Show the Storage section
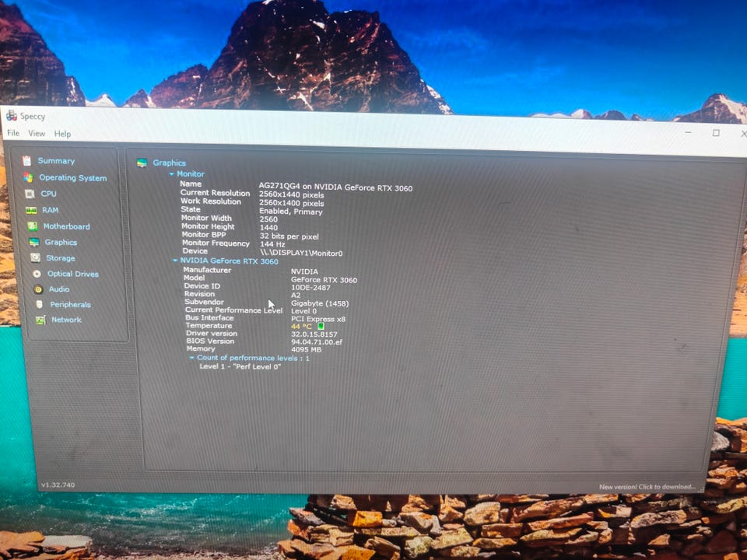The height and width of the screenshot is (560, 747). [61, 258]
